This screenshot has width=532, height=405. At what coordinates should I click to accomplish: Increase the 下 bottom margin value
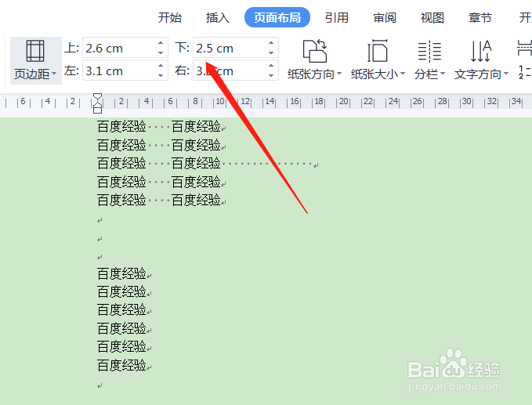click(x=271, y=43)
